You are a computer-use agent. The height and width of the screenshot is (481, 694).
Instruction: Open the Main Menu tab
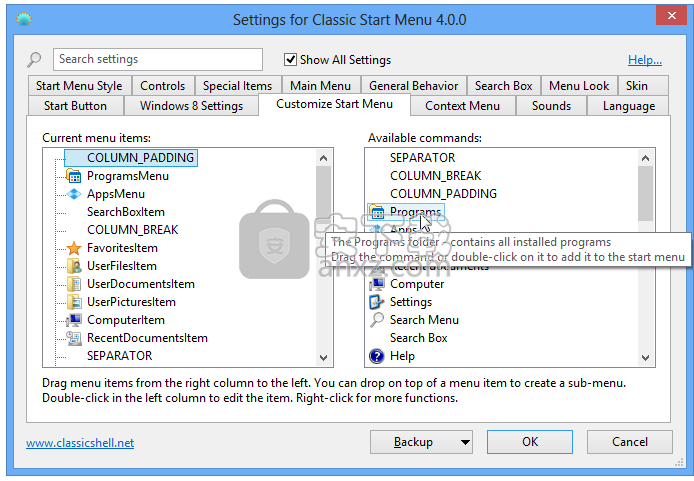click(x=320, y=86)
